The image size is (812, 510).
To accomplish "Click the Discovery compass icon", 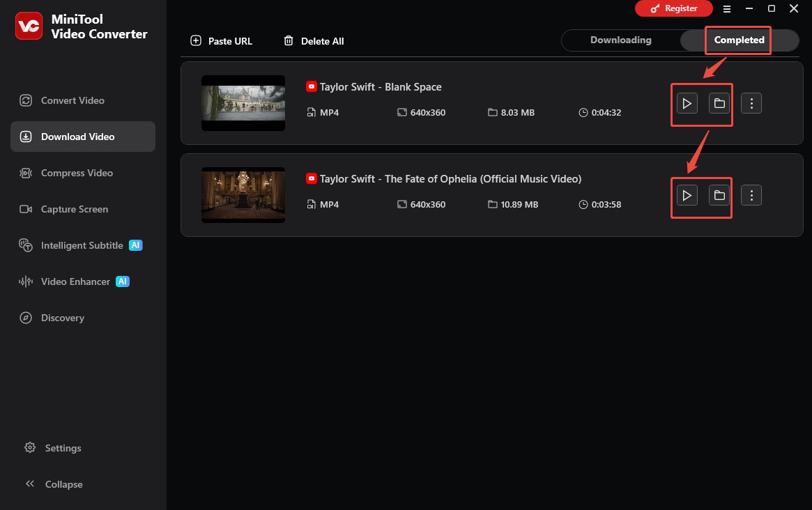I will [26, 318].
